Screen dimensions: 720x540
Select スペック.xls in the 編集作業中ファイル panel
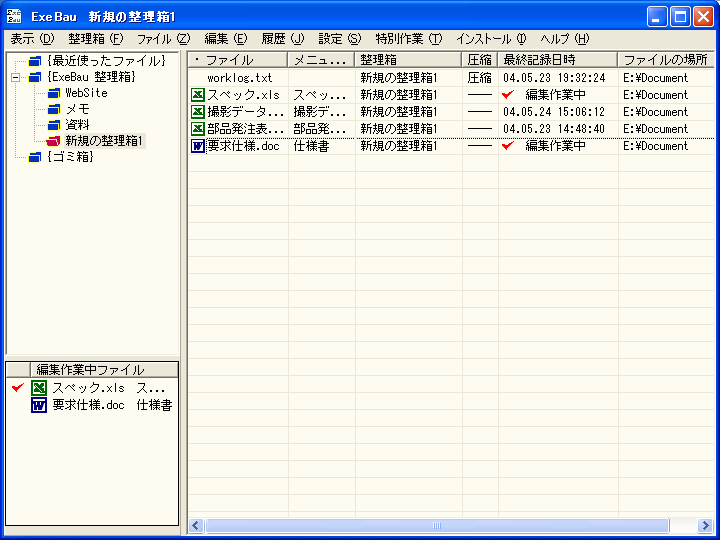89,388
